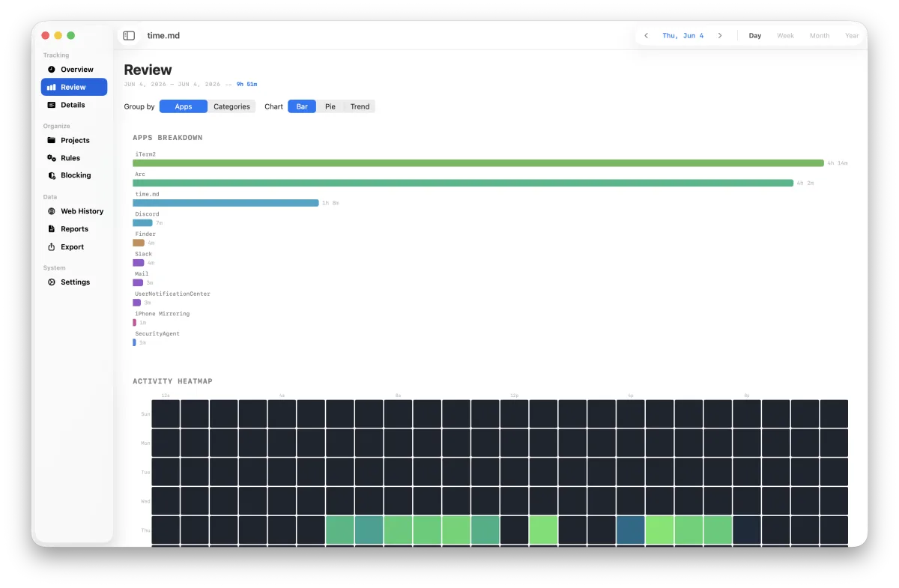Select Bar chart type
The image size is (899, 588).
pyautogui.click(x=302, y=106)
